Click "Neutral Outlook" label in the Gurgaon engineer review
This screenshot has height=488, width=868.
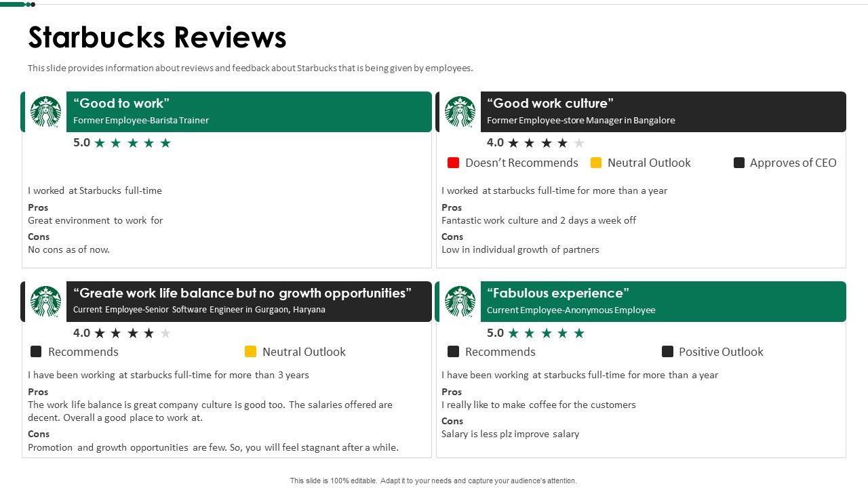coord(304,352)
